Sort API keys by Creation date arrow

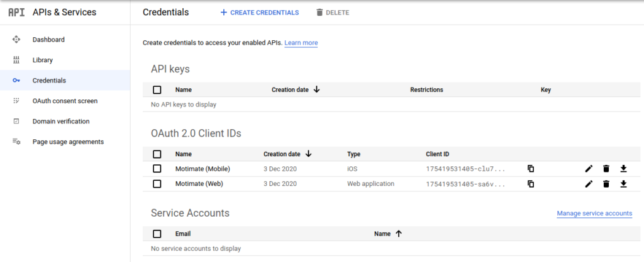tap(316, 89)
